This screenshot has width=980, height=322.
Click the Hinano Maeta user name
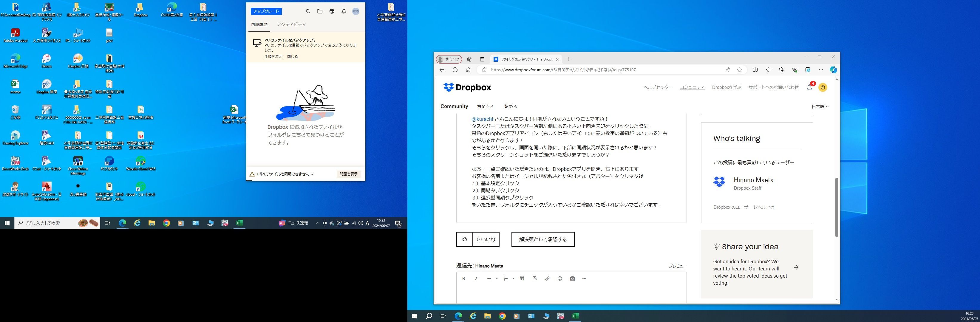tap(753, 180)
